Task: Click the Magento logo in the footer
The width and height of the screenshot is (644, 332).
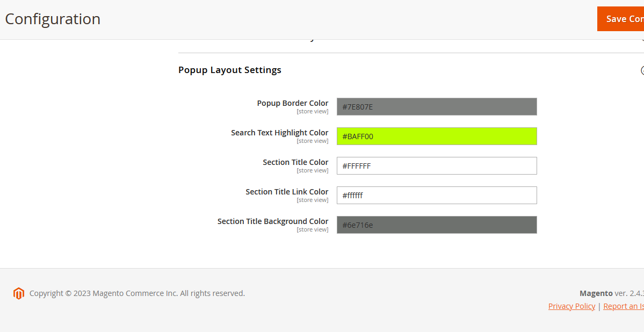Action: (19, 293)
